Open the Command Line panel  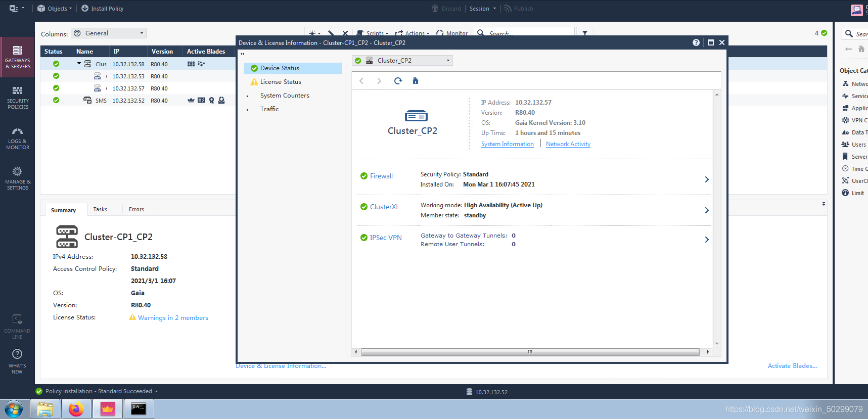click(x=18, y=327)
